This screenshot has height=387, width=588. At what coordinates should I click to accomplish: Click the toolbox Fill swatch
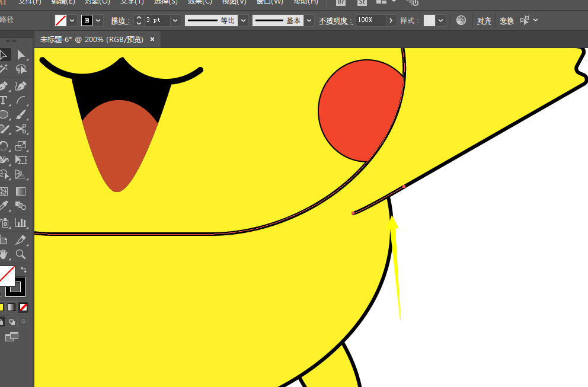click(7, 276)
